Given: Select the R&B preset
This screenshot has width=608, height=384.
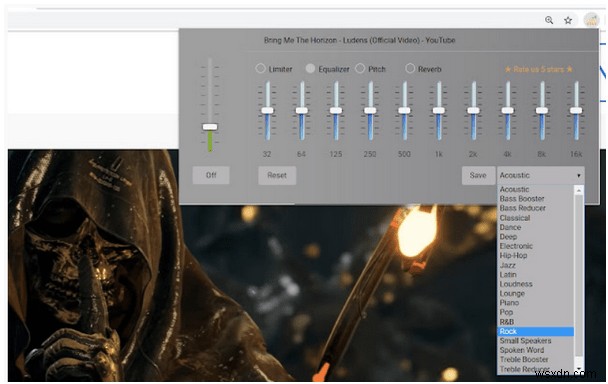Looking at the screenshot, I should point(535,322).
